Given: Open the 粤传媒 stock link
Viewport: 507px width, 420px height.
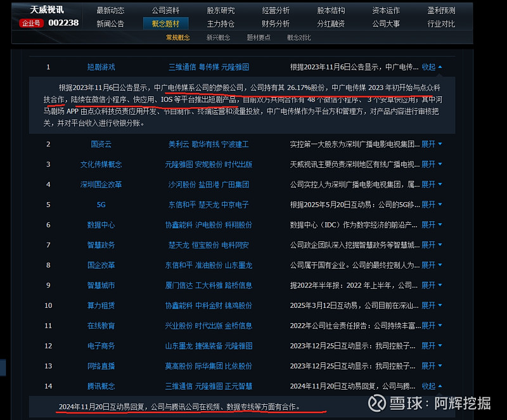Looking at the screenshot, I should [209, 67].
